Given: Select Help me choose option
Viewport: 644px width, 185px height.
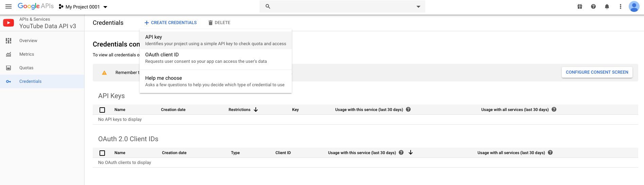Looking at the screenshot, I should (x=215, y=81).
